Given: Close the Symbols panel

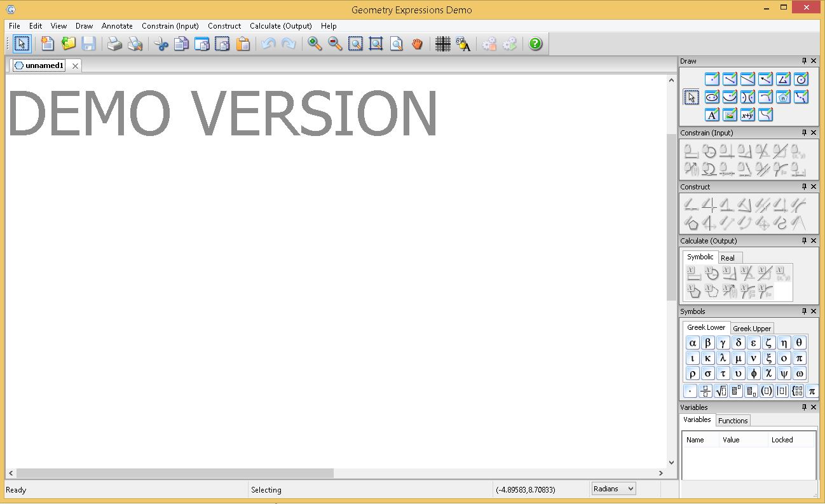Looking at the screenshot, I should click(x=814, y=311).
